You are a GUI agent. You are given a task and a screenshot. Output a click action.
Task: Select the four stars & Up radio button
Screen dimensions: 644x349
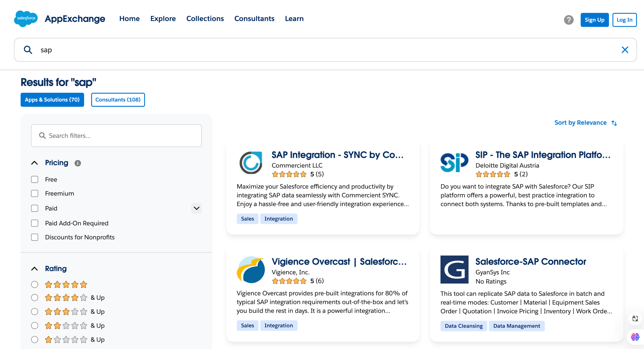click(x=34, y=297)
